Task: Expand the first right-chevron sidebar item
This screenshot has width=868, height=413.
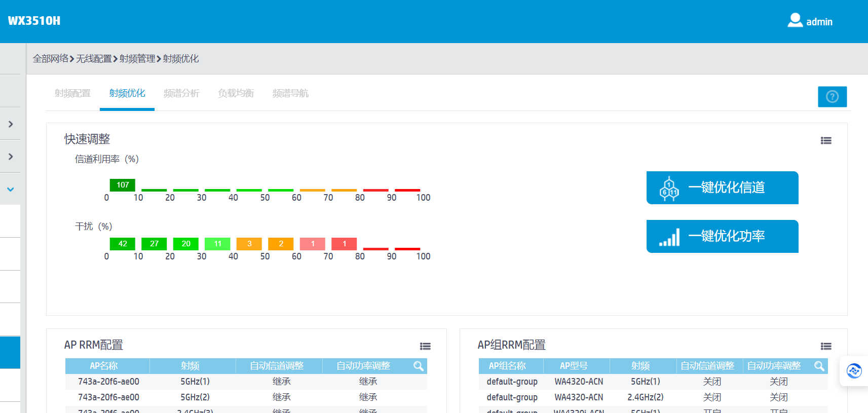Action: [11, 124]
